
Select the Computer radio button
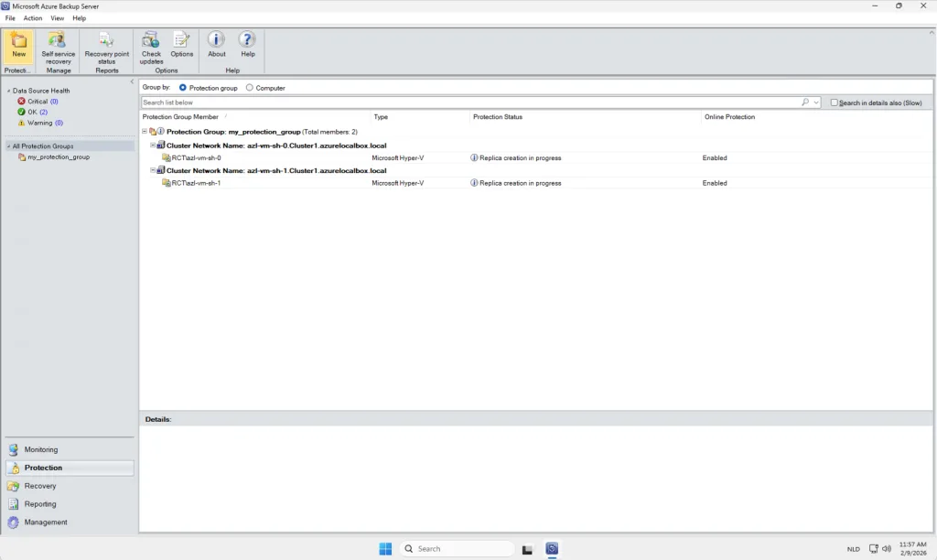pyautogui.click(x=250, y=88)
